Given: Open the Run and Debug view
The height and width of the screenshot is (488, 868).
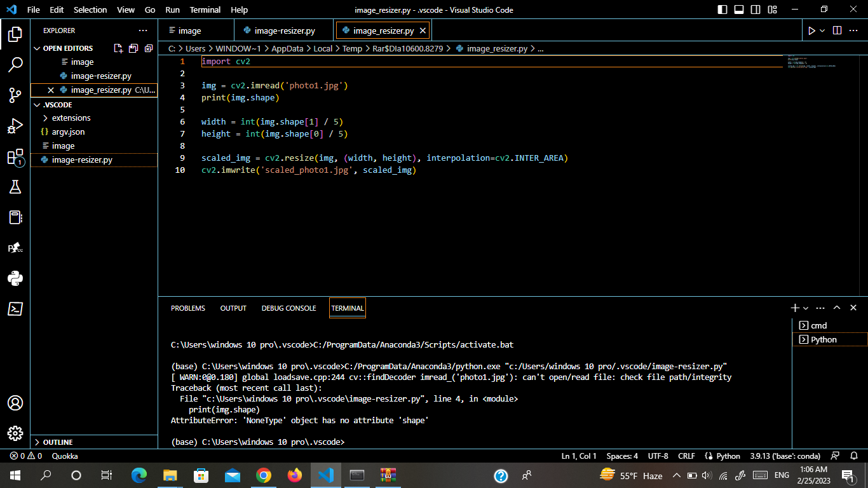Looking at the screenshot, I should coord(15,126).
